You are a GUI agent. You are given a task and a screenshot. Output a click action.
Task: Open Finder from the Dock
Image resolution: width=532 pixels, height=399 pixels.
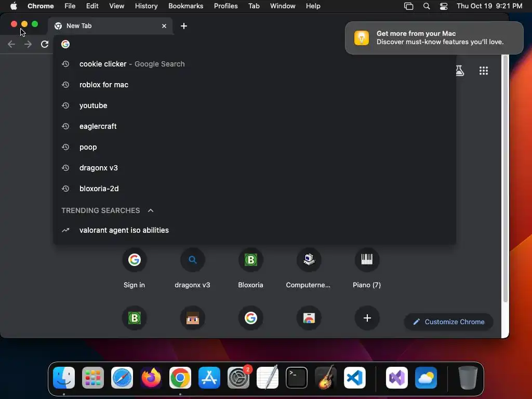[x=64, y=378]
